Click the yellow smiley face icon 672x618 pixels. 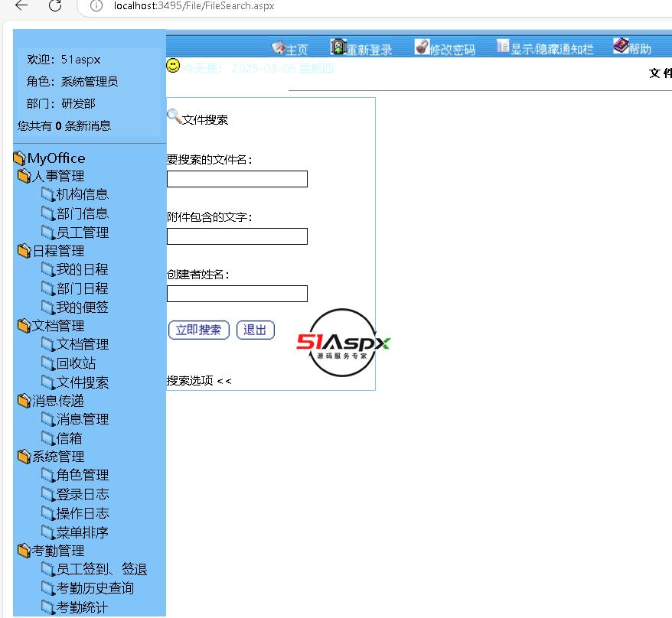tap(173, 66)
